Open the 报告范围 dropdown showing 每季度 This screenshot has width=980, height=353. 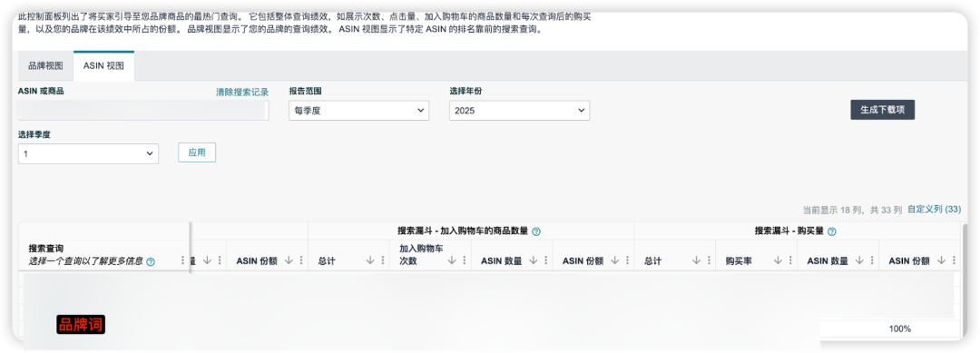point(358,111)
